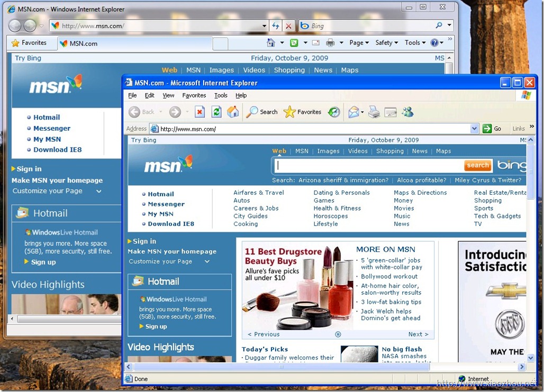Open the Edit menu

(150, 95)
